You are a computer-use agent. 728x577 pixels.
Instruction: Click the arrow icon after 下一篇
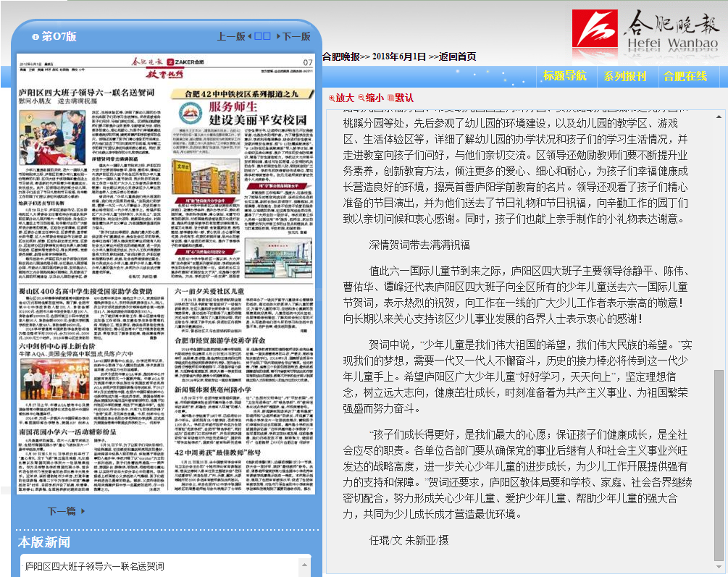pos(83,511)
